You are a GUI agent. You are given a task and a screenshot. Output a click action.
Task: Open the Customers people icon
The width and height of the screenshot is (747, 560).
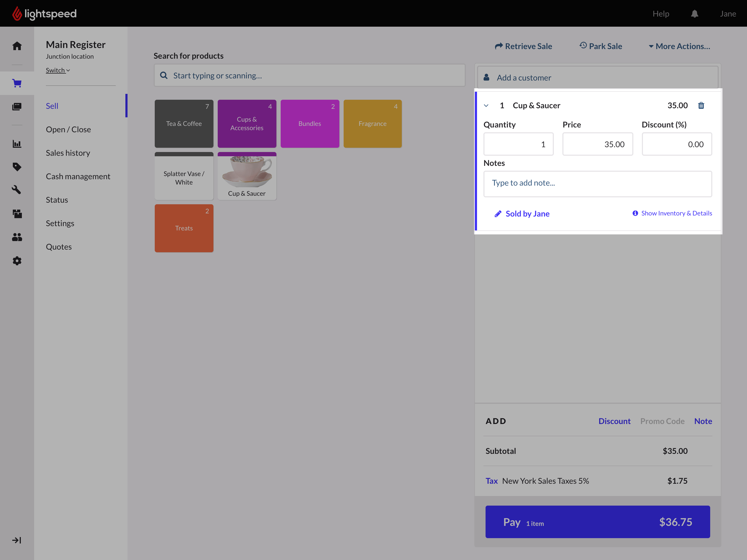[x=17, y=237]
